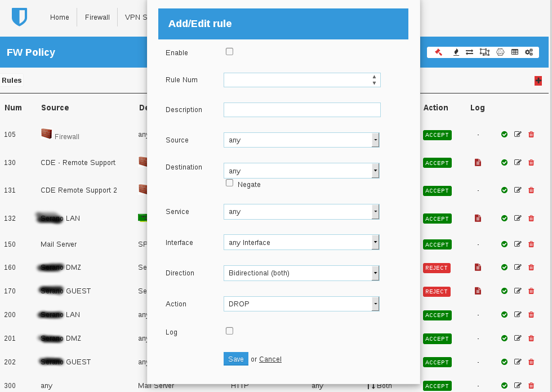Open the Action dropdown showing DROP
The image size is (552, 392).
pyautogui.click(x=301, y=304)
